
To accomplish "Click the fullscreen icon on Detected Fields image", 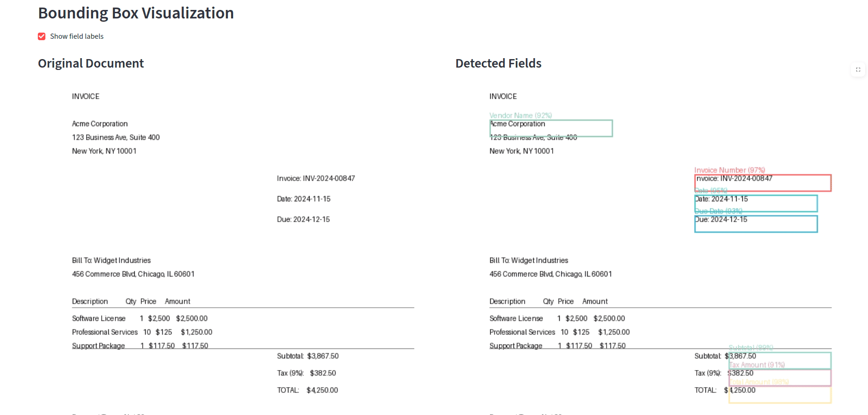I will 858,69.
